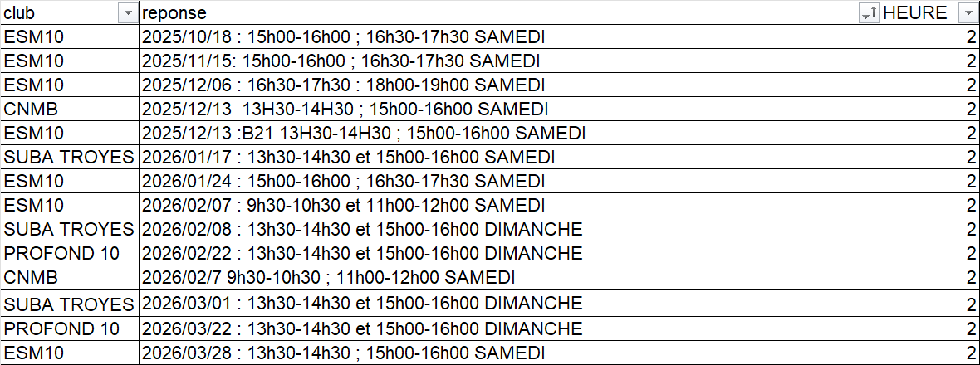This screenshot has height=365, width=980.
Task: Click the reponse cell dated 2025/11/15
Action: (x=341, y=61)
